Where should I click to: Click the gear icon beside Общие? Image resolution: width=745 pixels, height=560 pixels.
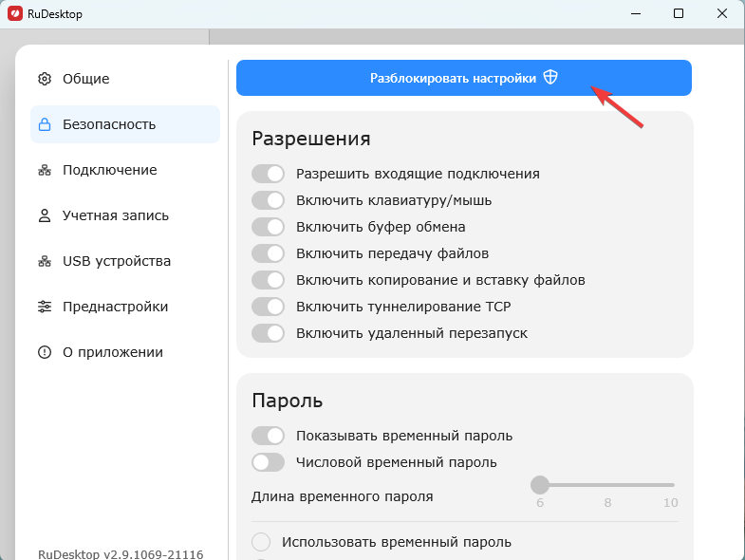click(x=45, y=79)
